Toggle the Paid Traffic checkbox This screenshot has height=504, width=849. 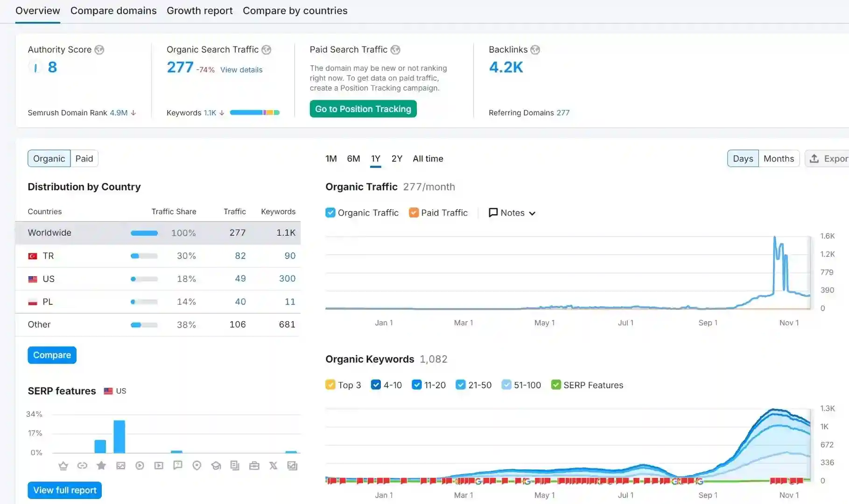point(414,213)
